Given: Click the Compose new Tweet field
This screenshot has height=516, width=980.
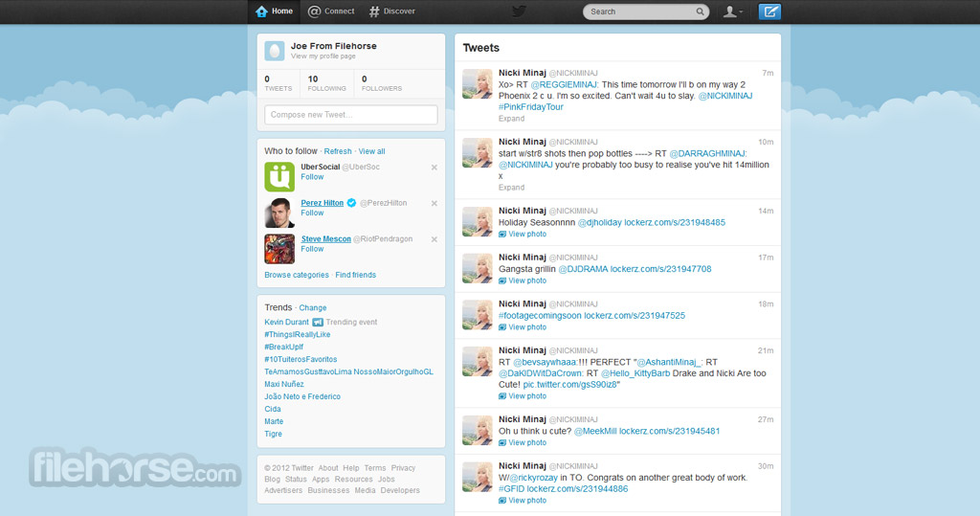Looking at the screenshot, I should (350, 115).
